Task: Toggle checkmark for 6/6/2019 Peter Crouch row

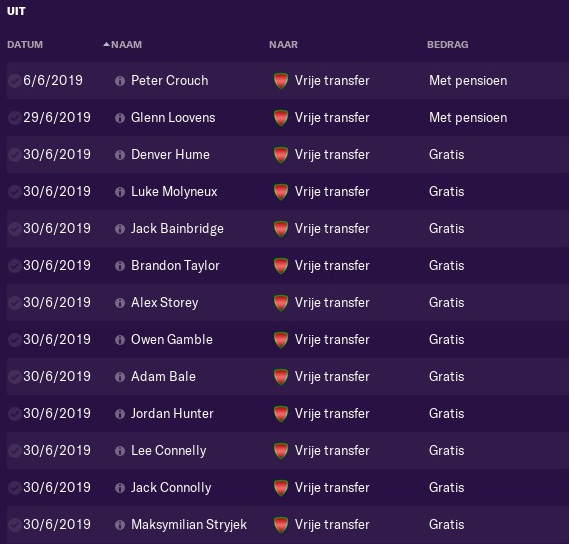Action: coord(15,81)
